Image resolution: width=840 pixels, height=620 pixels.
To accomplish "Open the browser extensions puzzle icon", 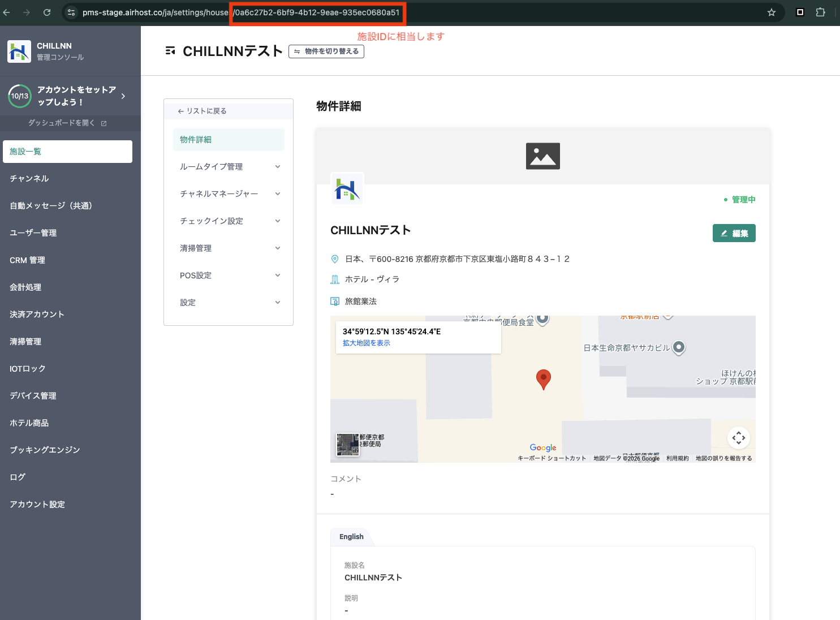I will click(x=820, y=12).
